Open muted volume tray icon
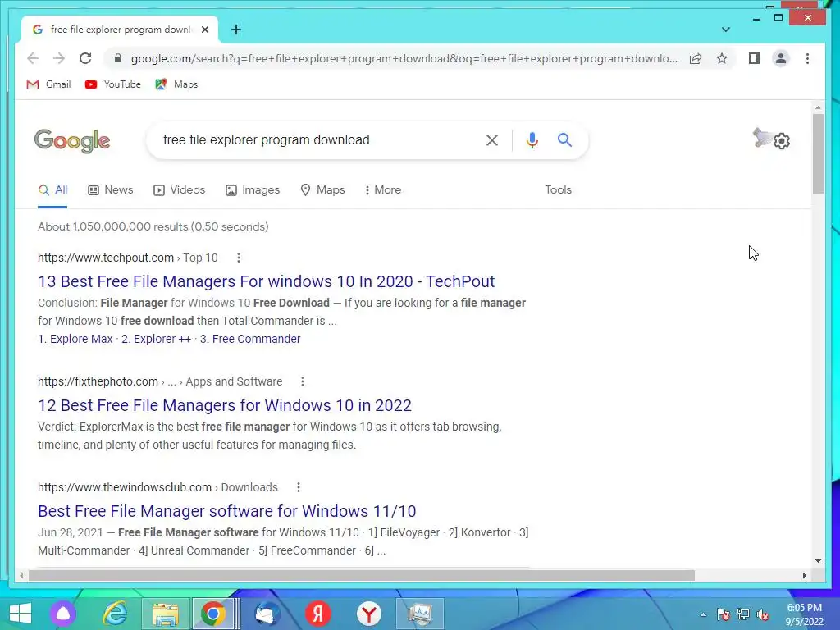Viewport: 840px width, 630px height. pyautogui.click(x=763, y=614)
